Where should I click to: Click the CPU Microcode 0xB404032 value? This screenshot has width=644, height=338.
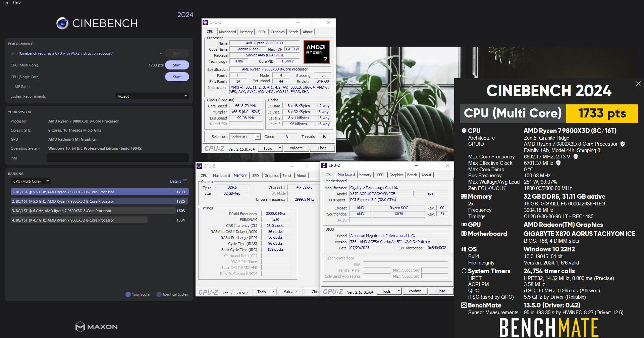point(437,248)
